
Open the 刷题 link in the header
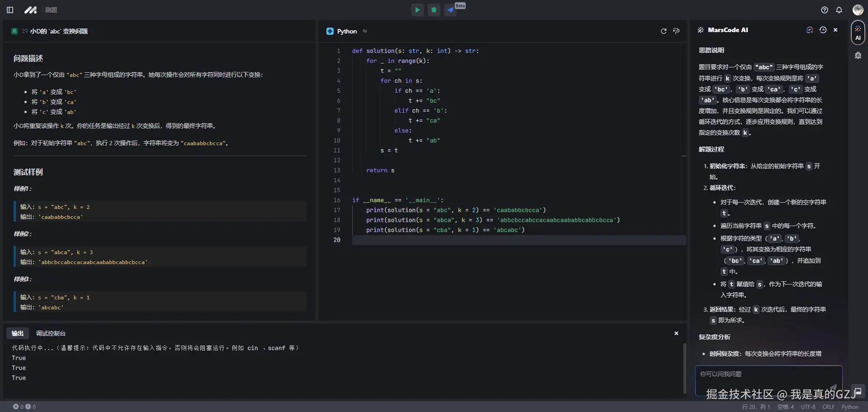[x=51, y=10]
